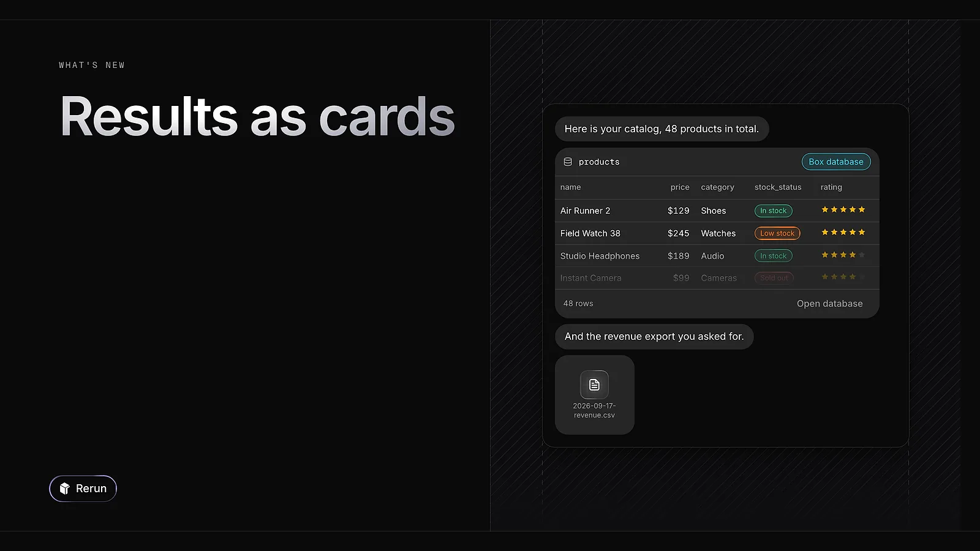
Task: Click the Results as cards heading
Action: 257,117
